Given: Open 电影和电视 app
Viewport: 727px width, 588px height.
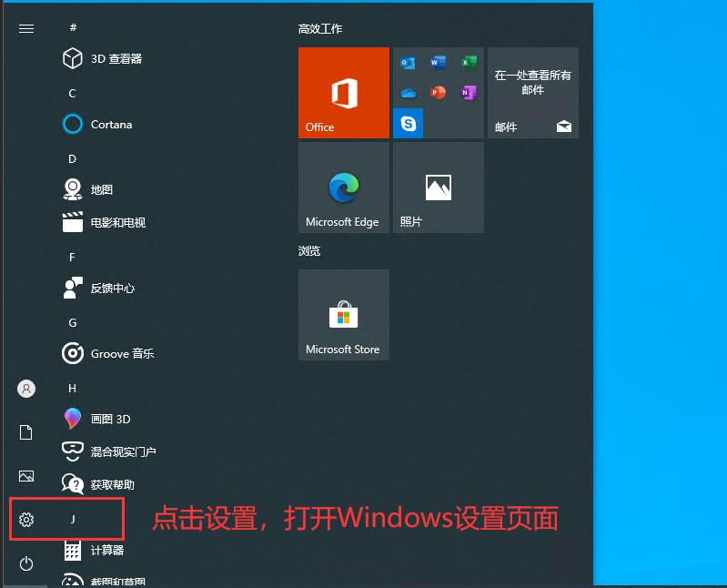Looking at the screenshot, I should pyautogui.click(x=104, y=223).
